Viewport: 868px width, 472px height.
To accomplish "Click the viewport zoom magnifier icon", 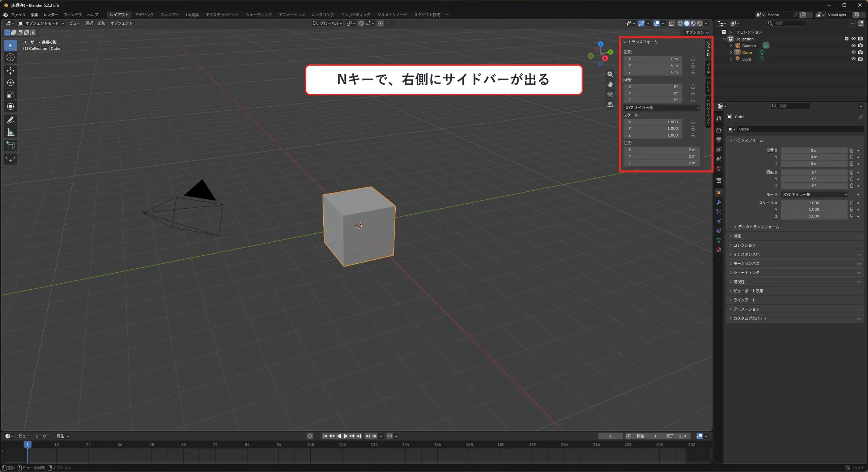I will tap(610, 74).
